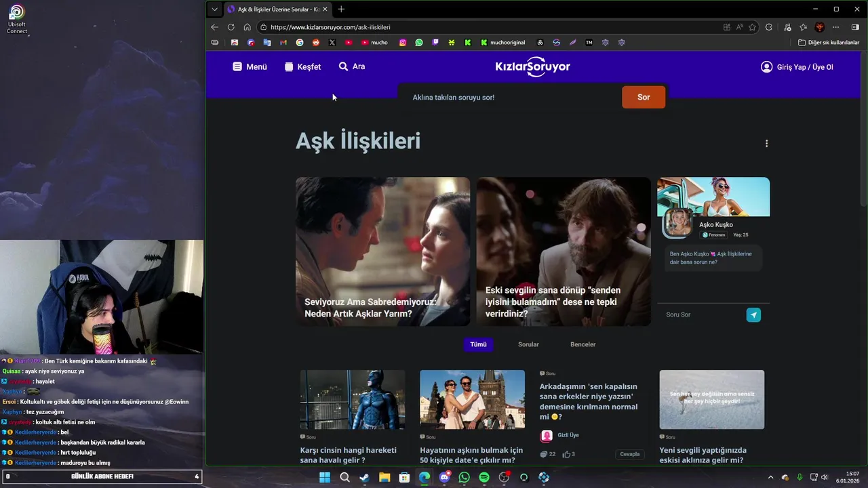Open the X (Twitter) bookmark

[x=332, y=42]
